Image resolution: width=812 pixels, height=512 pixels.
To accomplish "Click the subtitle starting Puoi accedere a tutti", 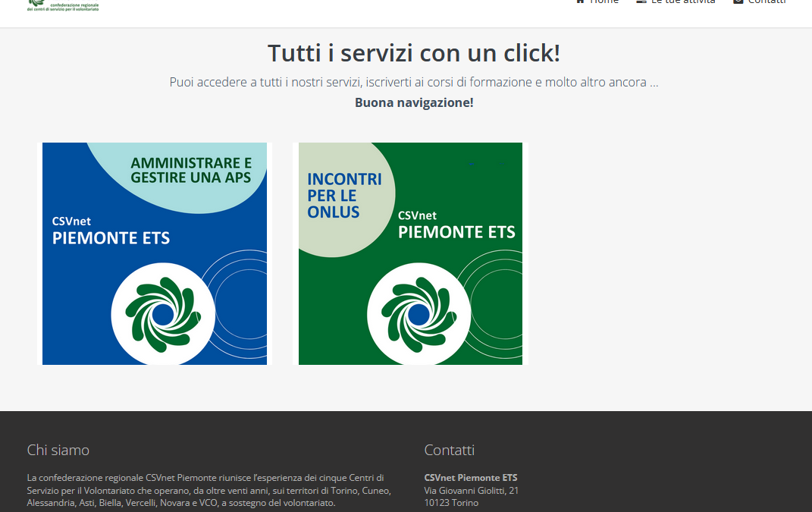I will point(414,82).
